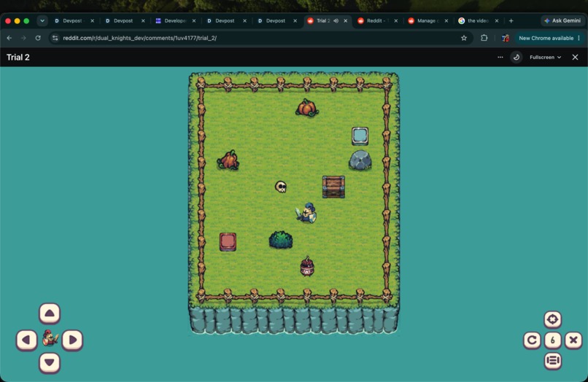Close the Reddit browser tab
The image size is (588, 382).
point(396,21)
